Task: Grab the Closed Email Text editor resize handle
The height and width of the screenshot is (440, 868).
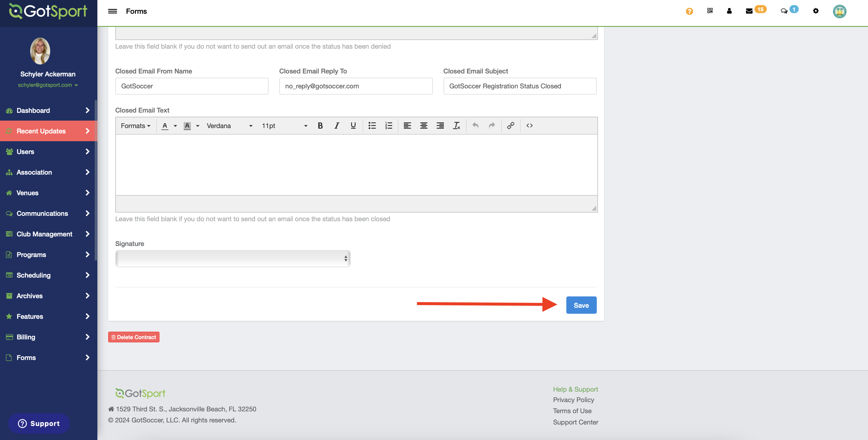Action: (594, 209)
